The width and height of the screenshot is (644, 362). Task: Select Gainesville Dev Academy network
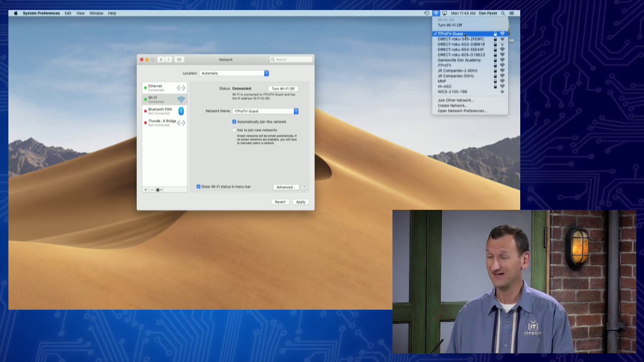470,60
